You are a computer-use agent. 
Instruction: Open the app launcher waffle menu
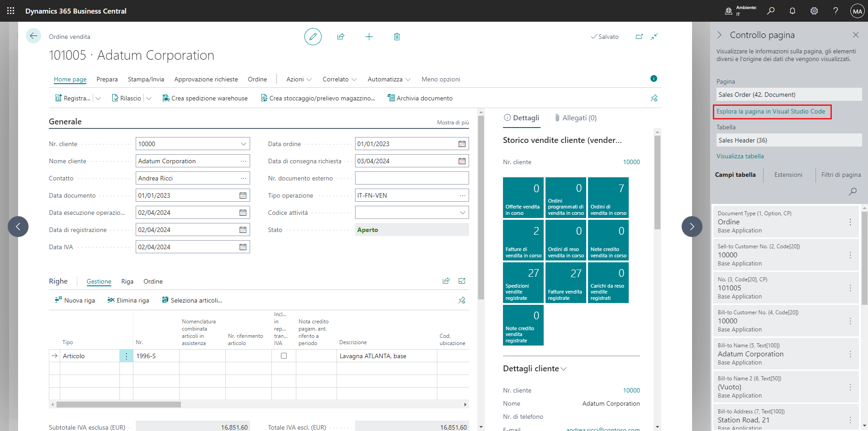point(11,11)
